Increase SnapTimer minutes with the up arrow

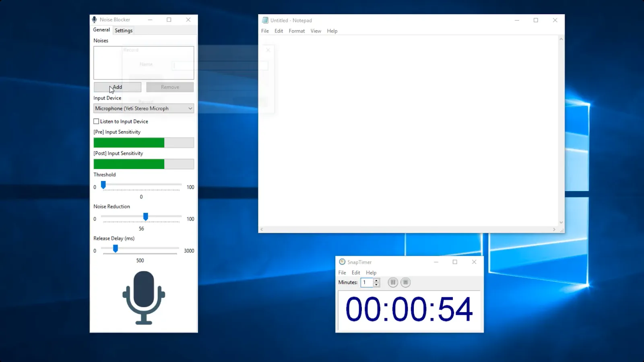coord(376,280)
